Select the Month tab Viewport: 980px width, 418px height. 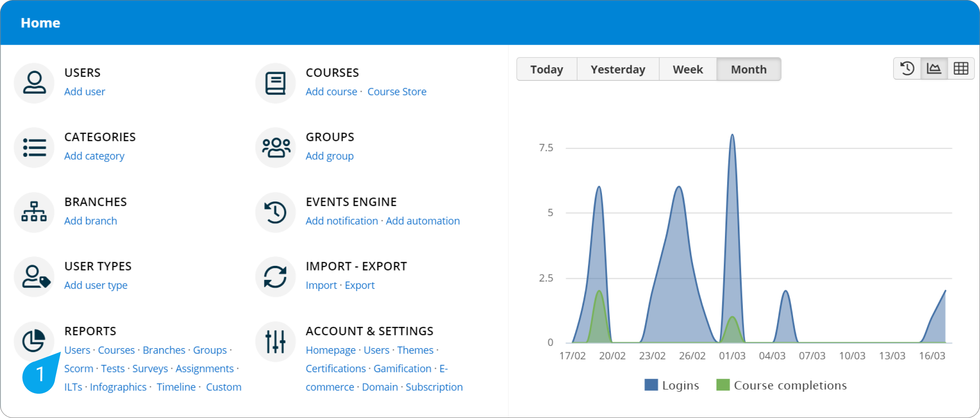(x=749, y=69)
